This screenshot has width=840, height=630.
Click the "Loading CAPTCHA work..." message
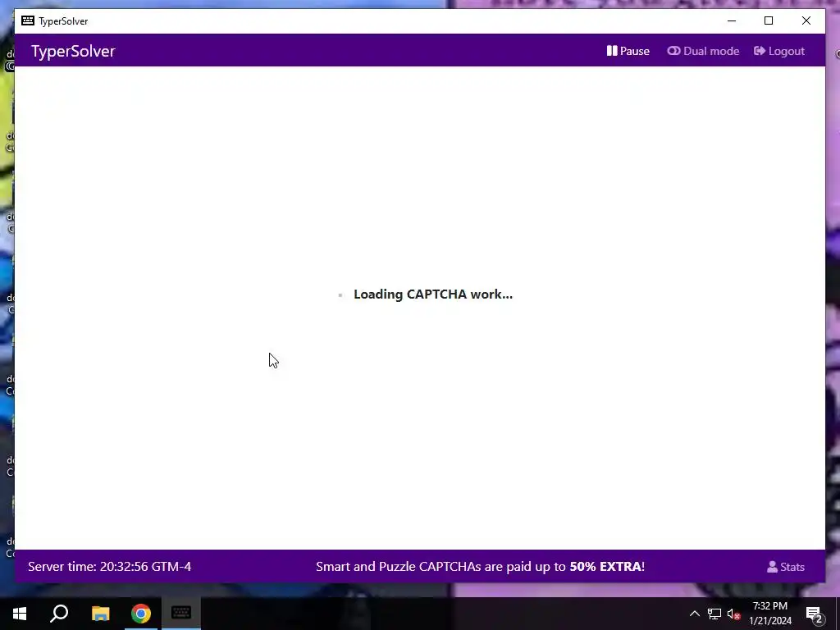[433, 294]
